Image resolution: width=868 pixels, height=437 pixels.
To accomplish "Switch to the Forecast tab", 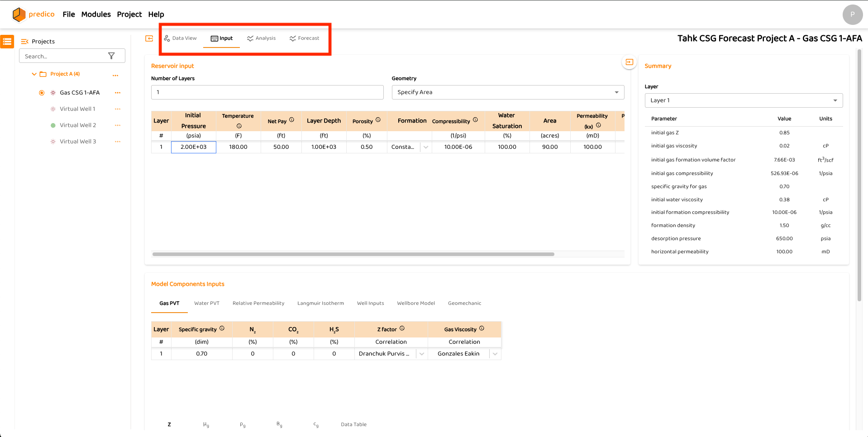I will [304, 38].
